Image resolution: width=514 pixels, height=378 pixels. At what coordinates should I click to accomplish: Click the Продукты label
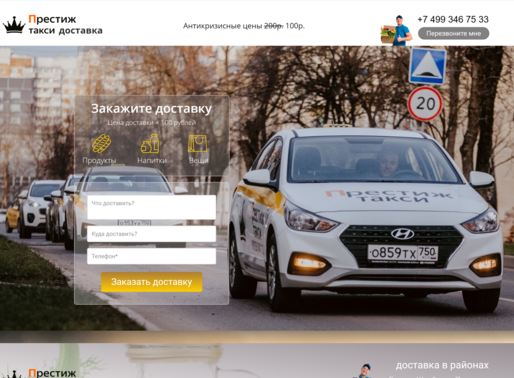pos(99,160)
